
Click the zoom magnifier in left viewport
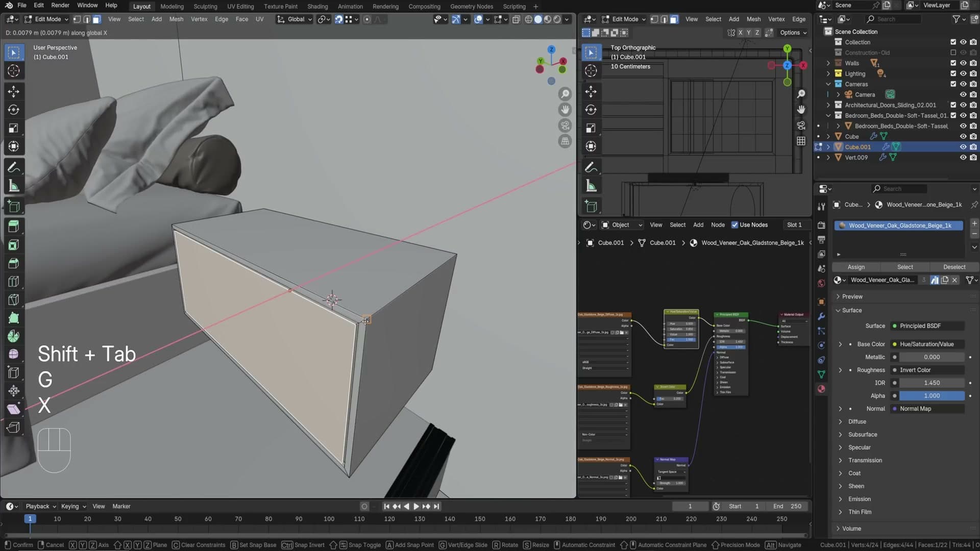[565, 94]
